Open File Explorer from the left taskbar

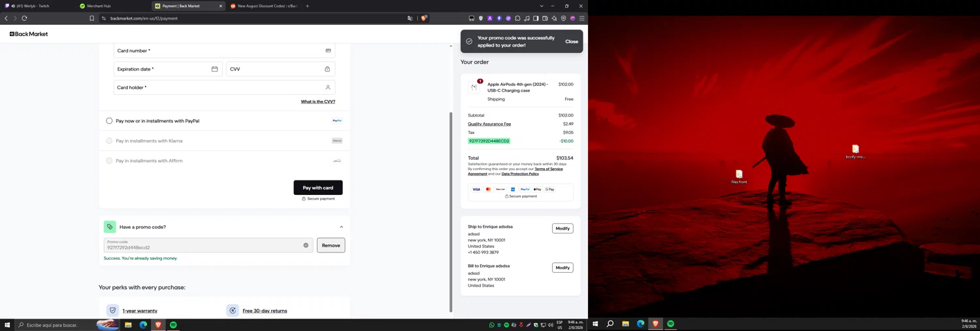click(x=128, y=324)
